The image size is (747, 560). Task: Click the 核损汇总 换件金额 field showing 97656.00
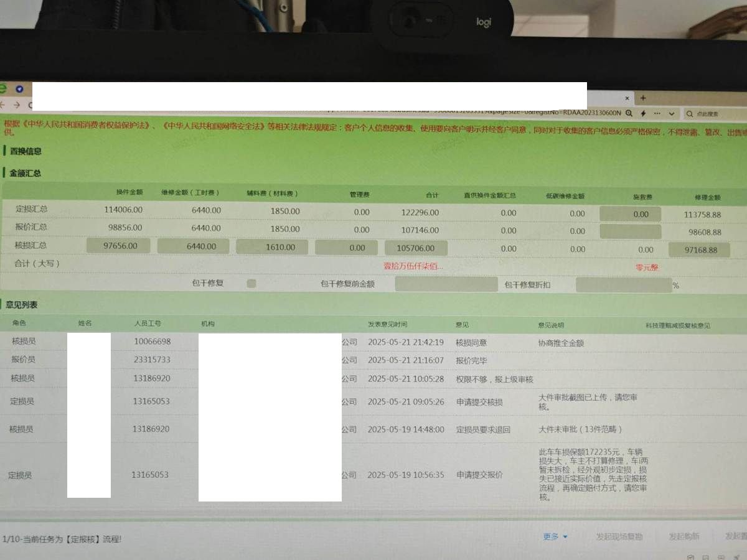pos(118,246)
